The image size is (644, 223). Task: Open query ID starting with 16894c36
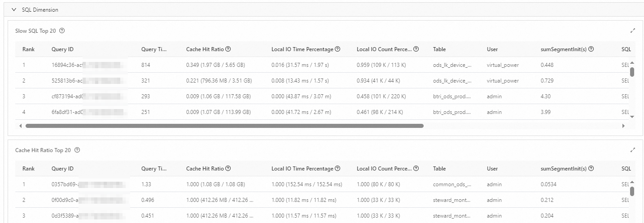pyautogui.click(x=67, y=65)
